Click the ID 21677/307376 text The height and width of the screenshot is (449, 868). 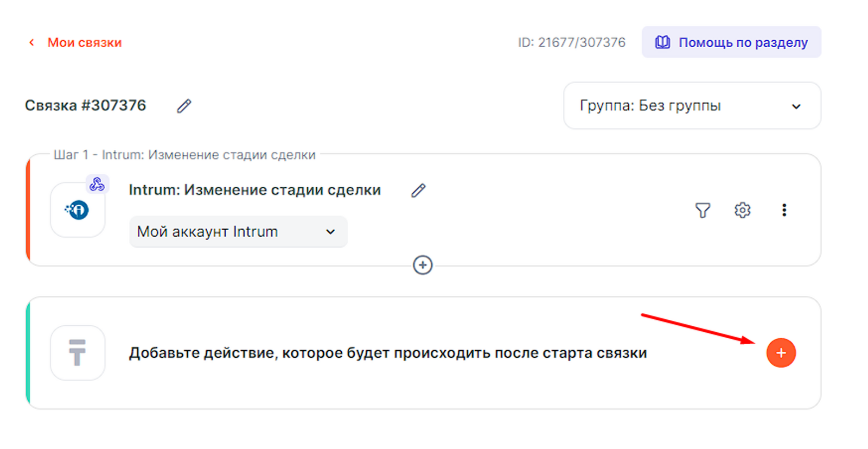click(x=571, y=42)
